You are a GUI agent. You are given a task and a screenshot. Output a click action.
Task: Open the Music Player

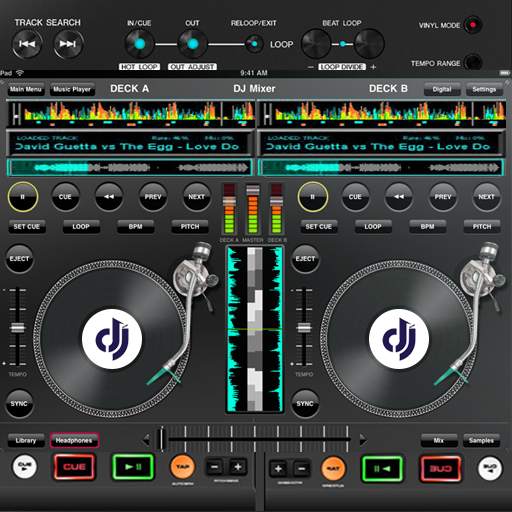[72, 89]
